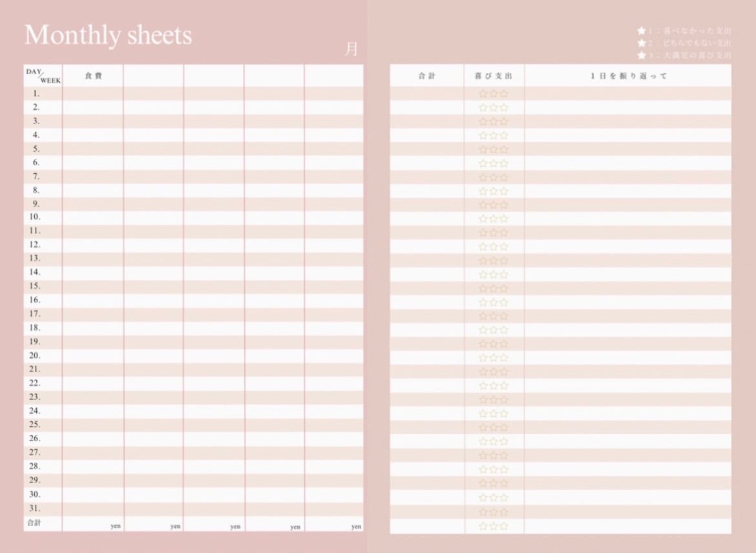Click the ★2 legend star icon
The width and height of the screenshot is (756, 553).
click(x=641, y=43)
